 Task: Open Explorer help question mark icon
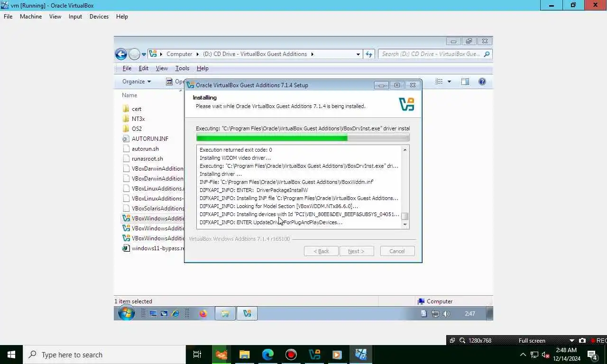(x=482, y=82)
